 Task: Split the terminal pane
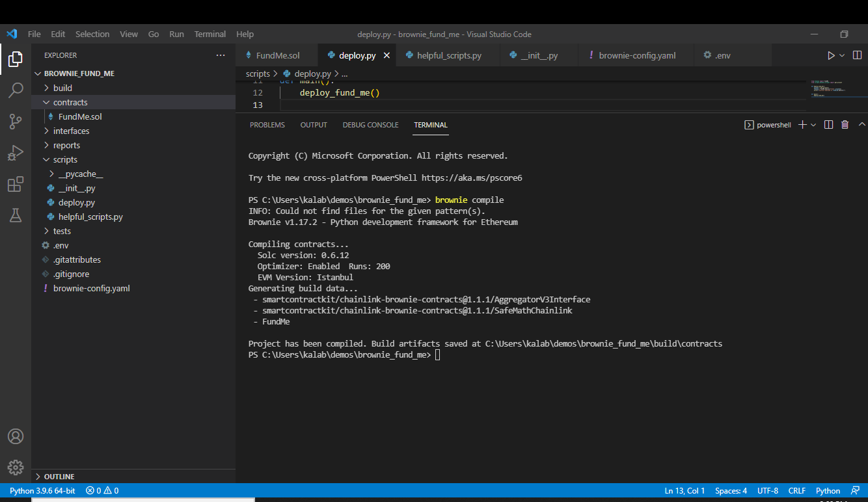pos(828,124)
